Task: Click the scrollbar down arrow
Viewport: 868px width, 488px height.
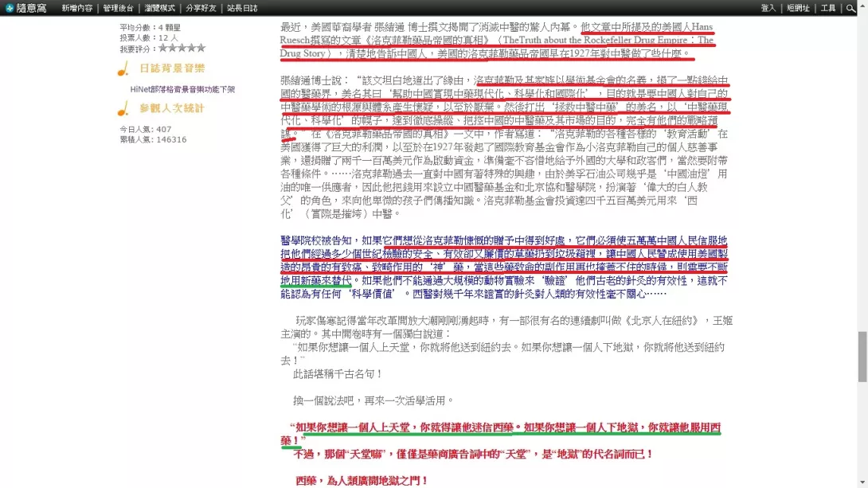Action: 862,483
